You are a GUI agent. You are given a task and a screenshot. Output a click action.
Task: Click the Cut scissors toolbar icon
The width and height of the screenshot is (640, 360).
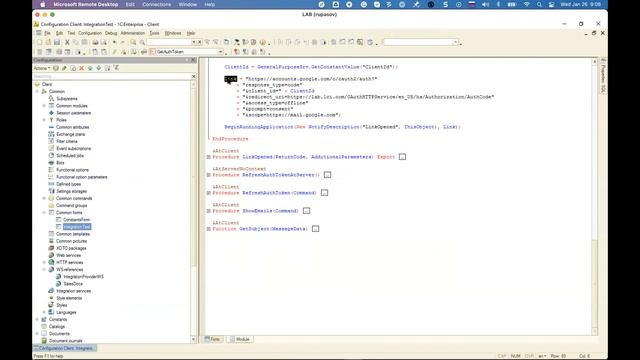coord(67,42)
